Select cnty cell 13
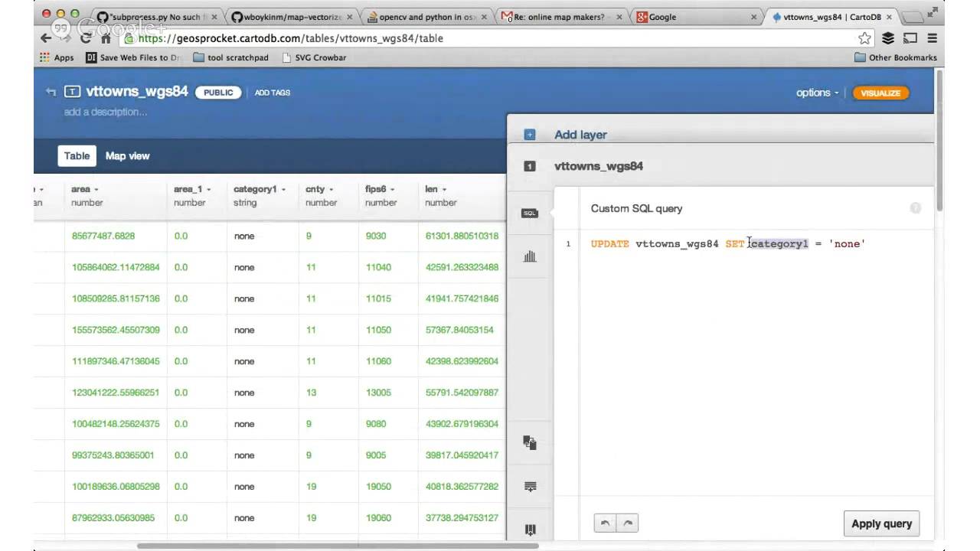980x551 pixels. (311, 393)
